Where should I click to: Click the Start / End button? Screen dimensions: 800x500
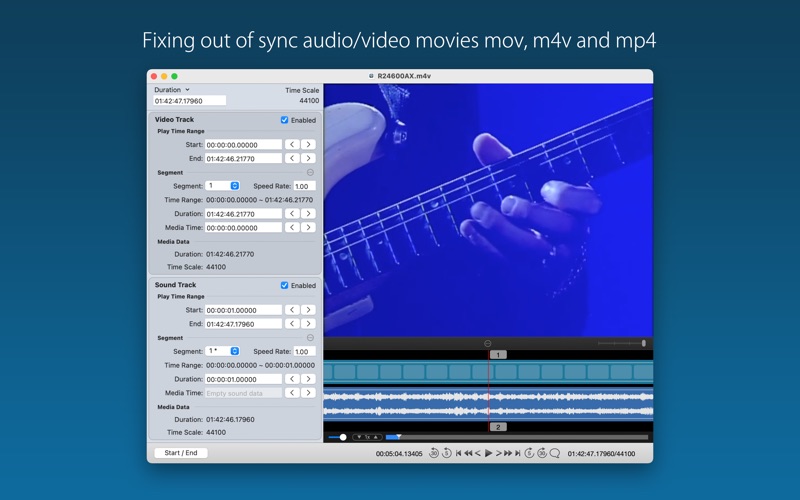(x=181, y=453)
